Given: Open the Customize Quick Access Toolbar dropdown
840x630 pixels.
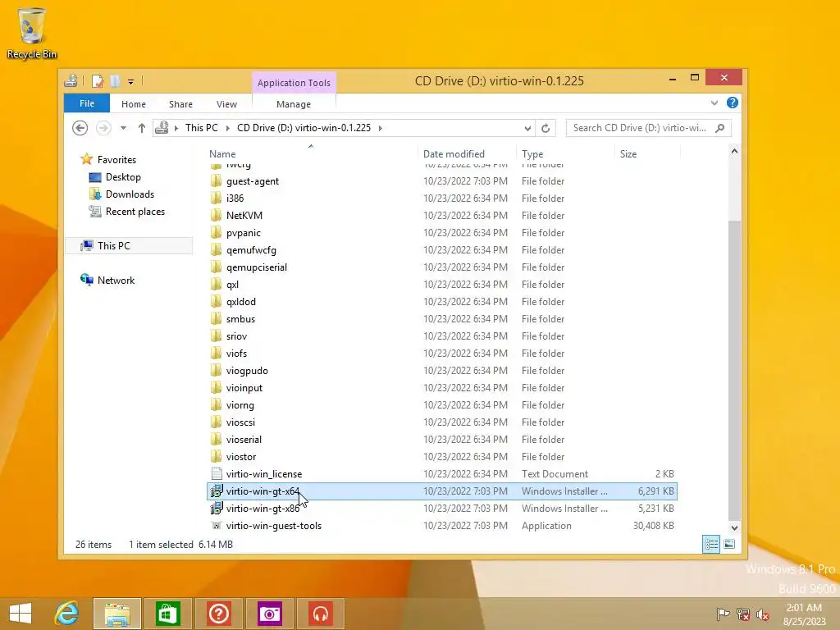Looking at the screenshot, I should (x=130, y=82).
